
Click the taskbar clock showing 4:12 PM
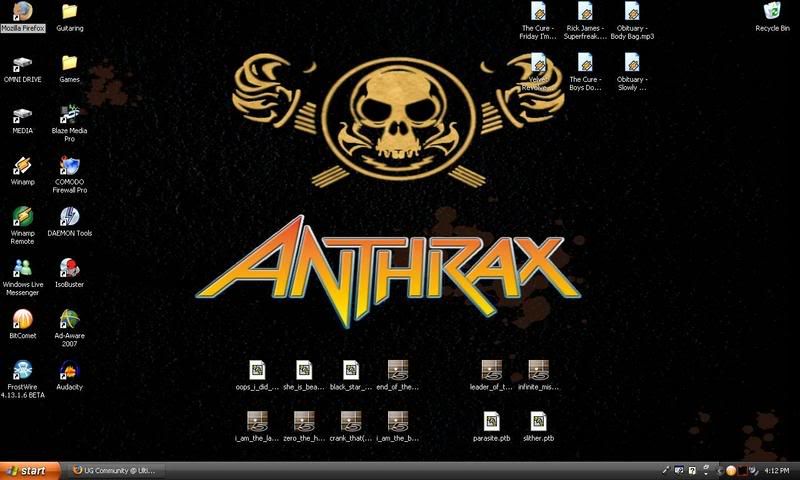click(777, 470)
